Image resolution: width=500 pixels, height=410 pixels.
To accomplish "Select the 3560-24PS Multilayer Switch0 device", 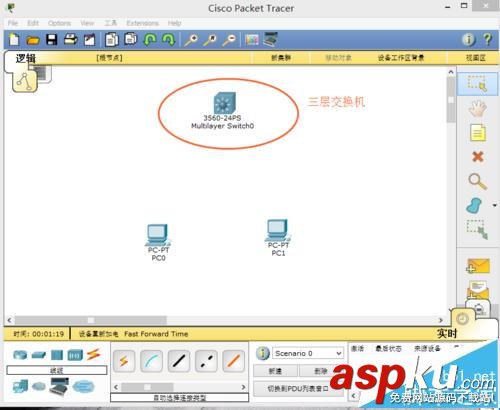I will 224,104.
